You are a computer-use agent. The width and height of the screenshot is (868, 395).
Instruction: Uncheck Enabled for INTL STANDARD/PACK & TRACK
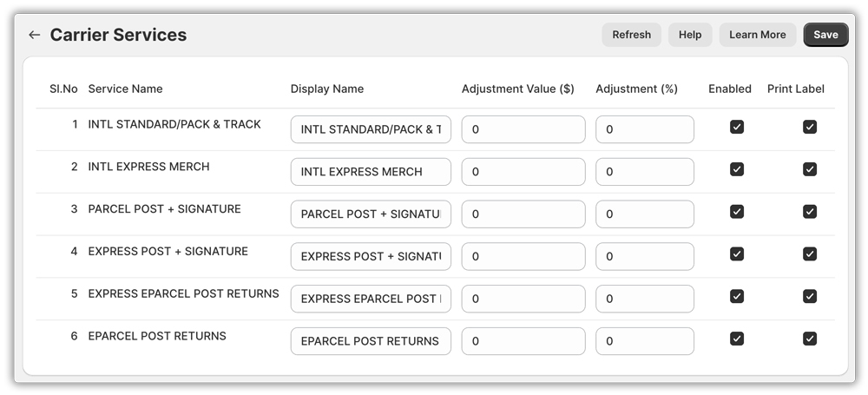click(736, 128)
